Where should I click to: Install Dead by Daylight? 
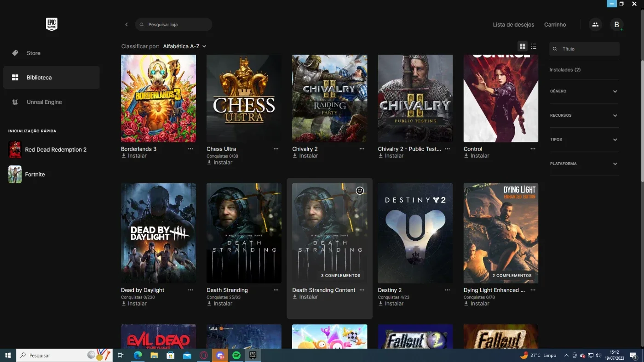coord(134,303)
